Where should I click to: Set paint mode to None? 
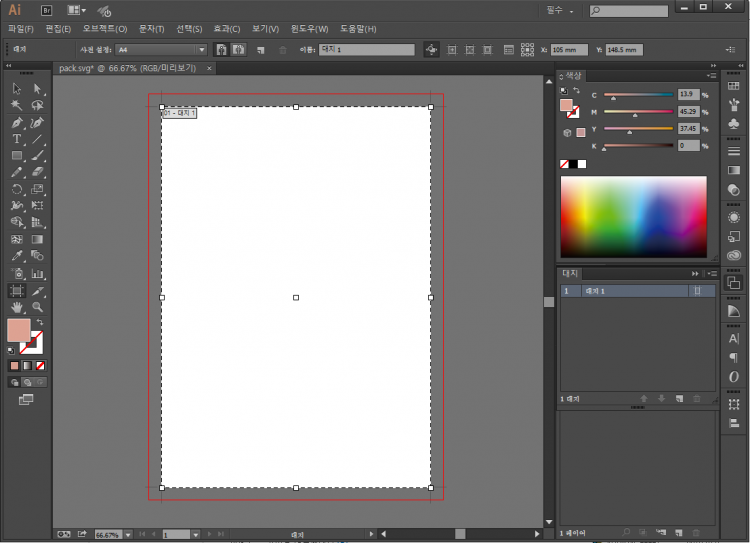(x=41, y=366)
